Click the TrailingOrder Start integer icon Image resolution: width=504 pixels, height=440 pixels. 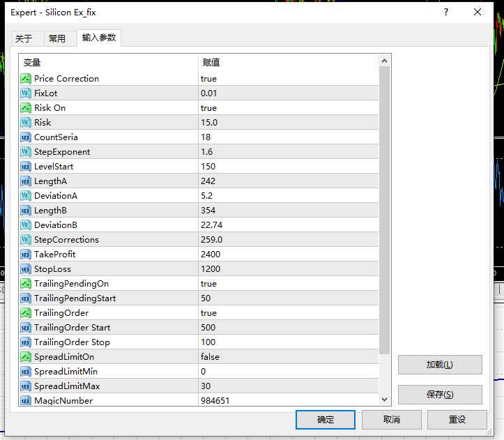click(x=26, y=328)
